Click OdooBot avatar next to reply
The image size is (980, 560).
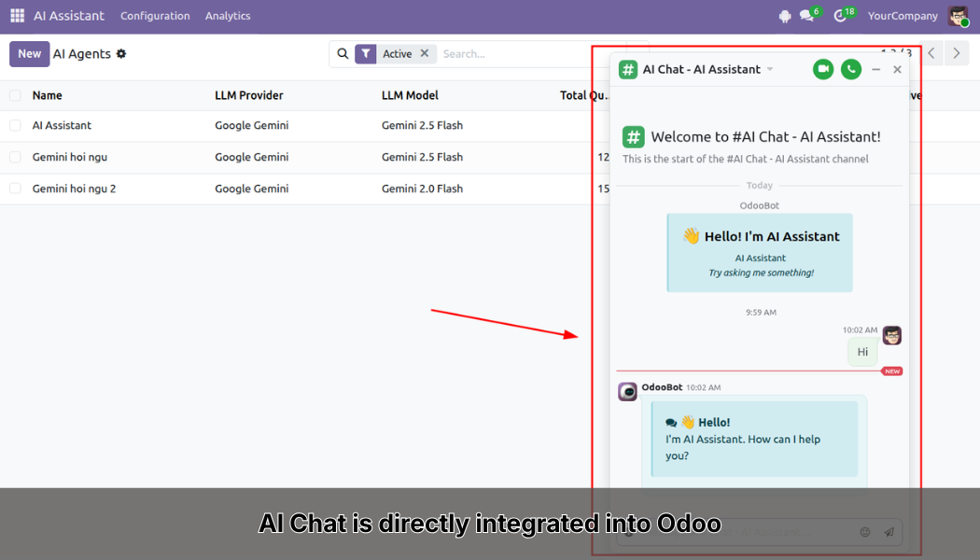click(627, 391)
